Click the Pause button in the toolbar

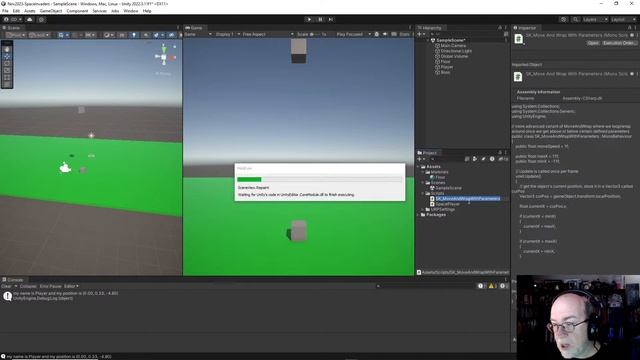pos(320,19)
